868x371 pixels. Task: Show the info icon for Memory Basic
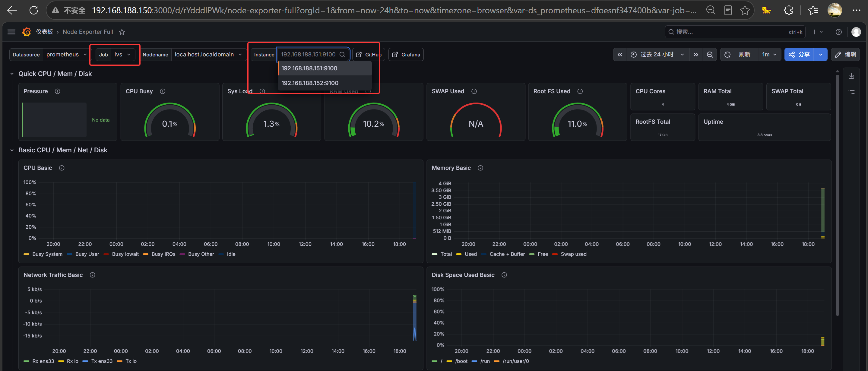pyautogui.click(x=480, y=168)
